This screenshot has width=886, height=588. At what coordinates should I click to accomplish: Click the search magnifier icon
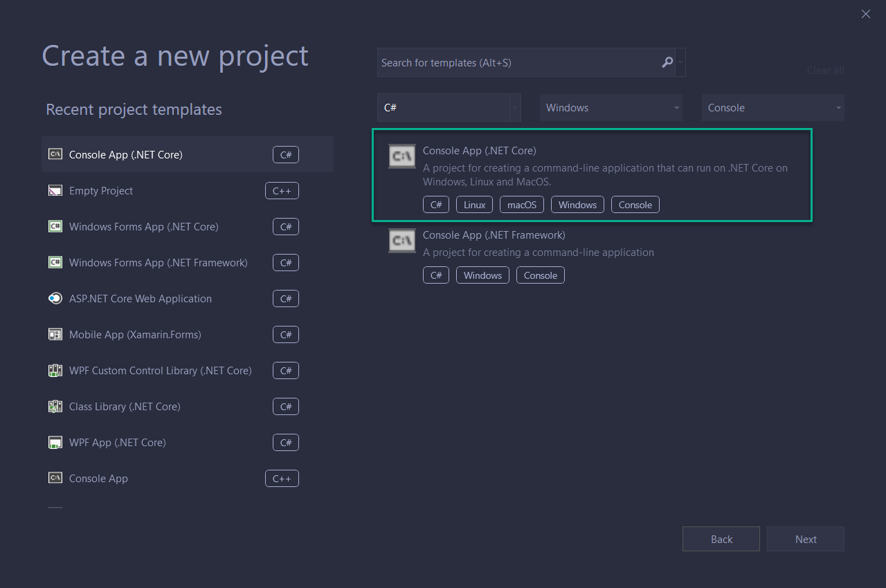tap(667, 62)
